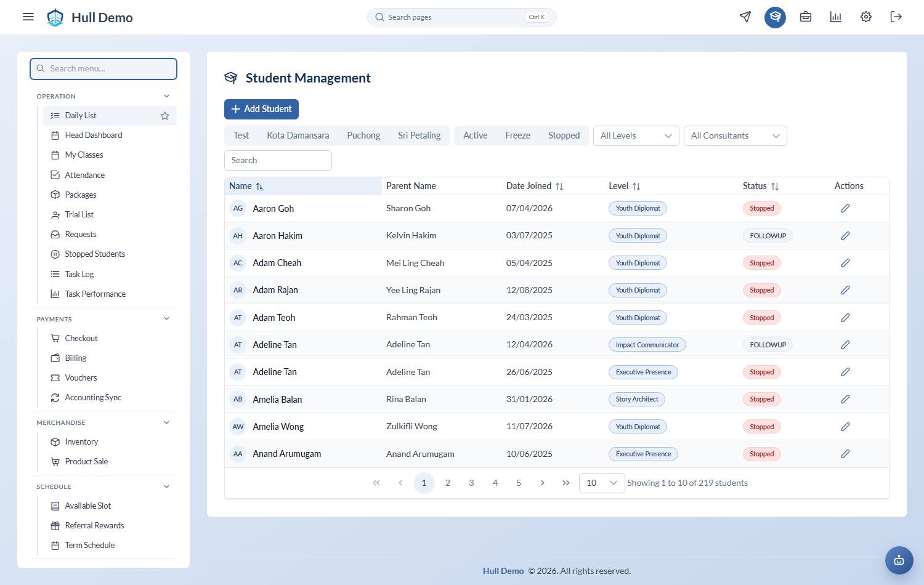This screenshot has width=924, height=585.
Task: Open Attendance in sidebar menu
Action: [110, 175]
